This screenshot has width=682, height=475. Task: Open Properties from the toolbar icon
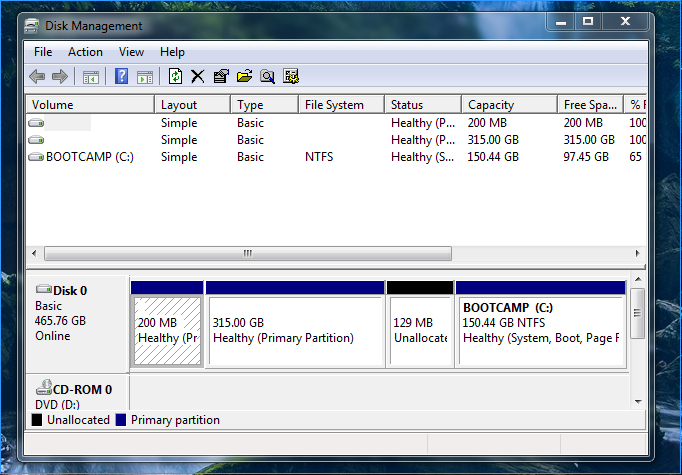pyautogui.click(x=221, y=77)
